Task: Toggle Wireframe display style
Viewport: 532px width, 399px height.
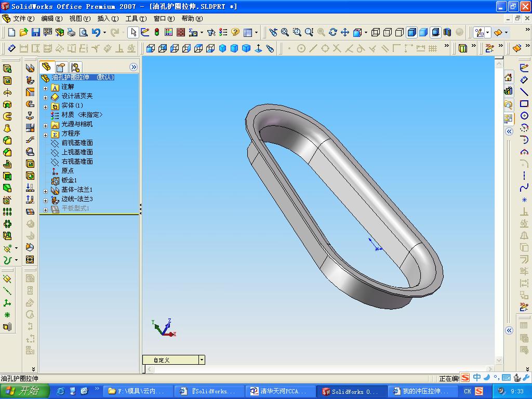Action: pos(376,32)
